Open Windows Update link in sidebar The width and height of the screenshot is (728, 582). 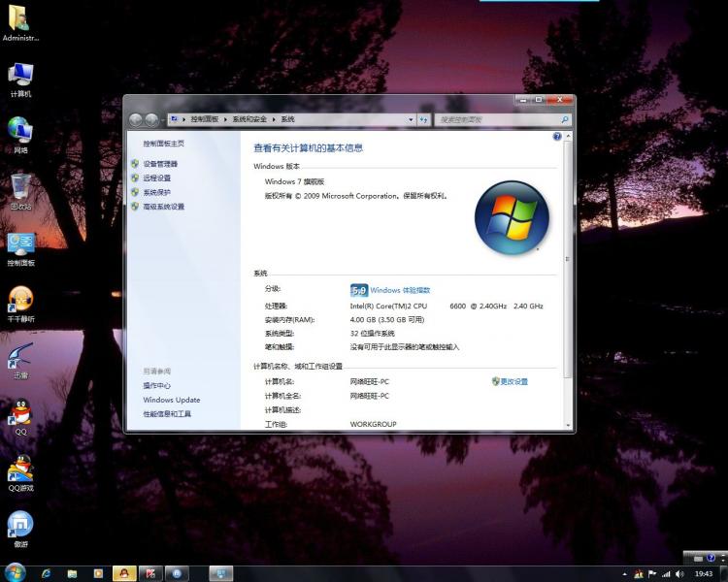click(x=172, y=400)
